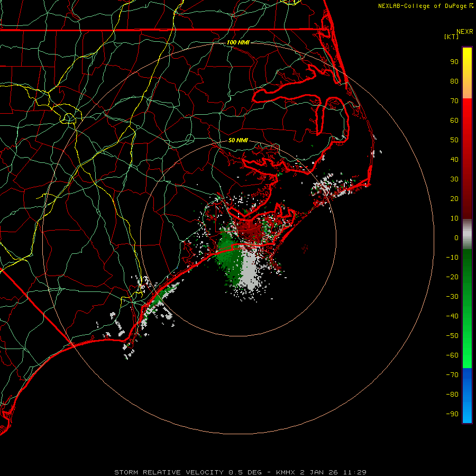Click the 0 value on the velocity scale

(x=456, y=238)
